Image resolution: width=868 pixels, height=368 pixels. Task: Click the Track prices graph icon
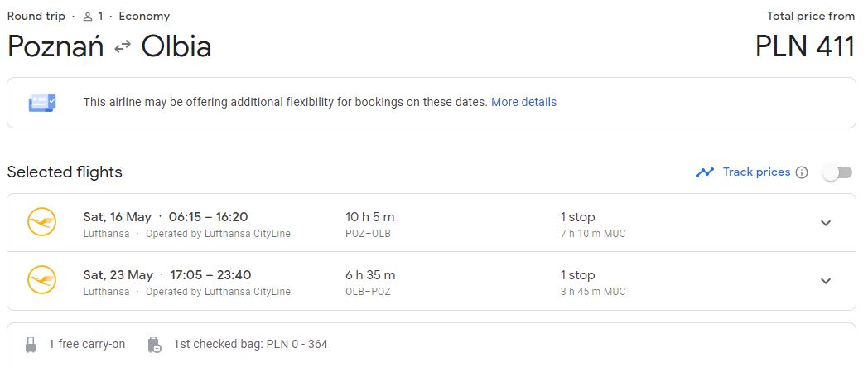point(705,172)
